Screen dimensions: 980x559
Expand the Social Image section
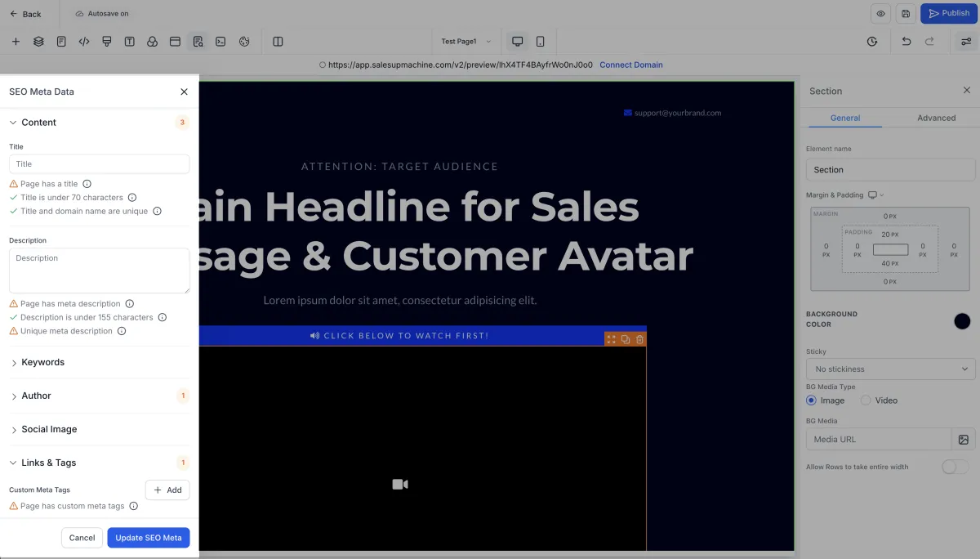[14, 430]
